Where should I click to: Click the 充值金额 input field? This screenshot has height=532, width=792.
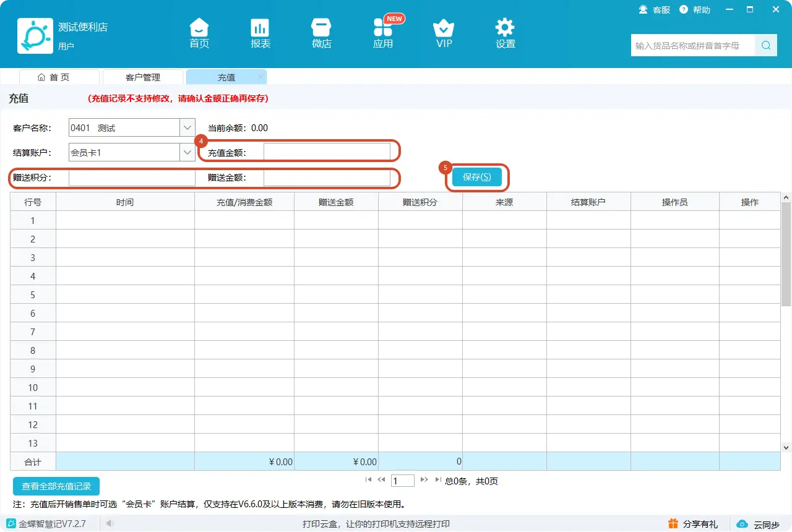point(327,152)
